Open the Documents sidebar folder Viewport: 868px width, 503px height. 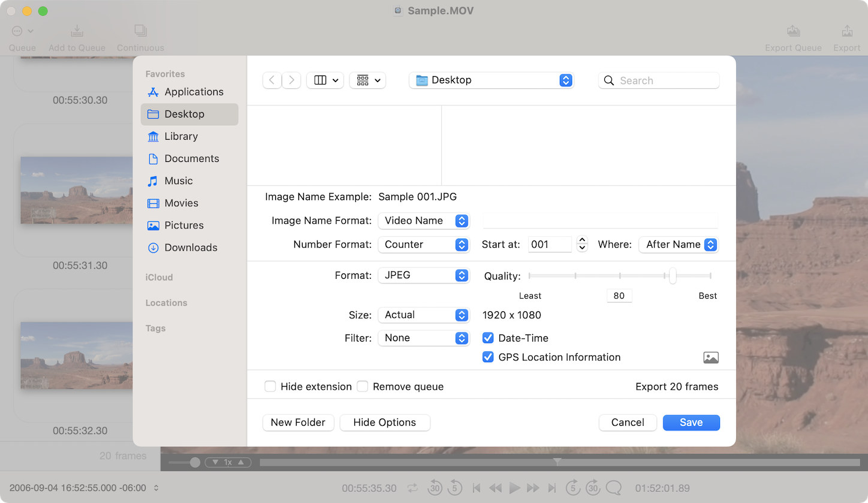189,158
